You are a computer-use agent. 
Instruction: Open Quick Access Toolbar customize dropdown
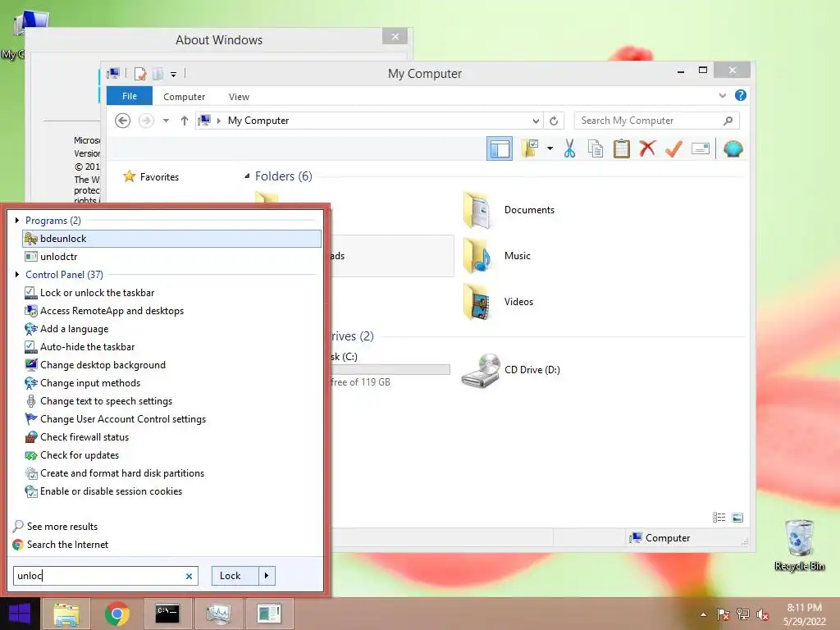(x=174, y=74)
